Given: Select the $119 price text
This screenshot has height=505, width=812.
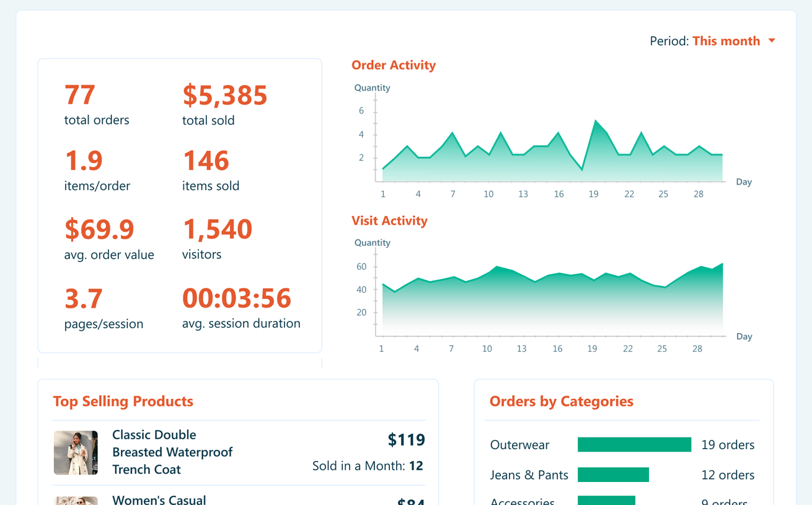Looking at the screenshot, I should 406,440.
